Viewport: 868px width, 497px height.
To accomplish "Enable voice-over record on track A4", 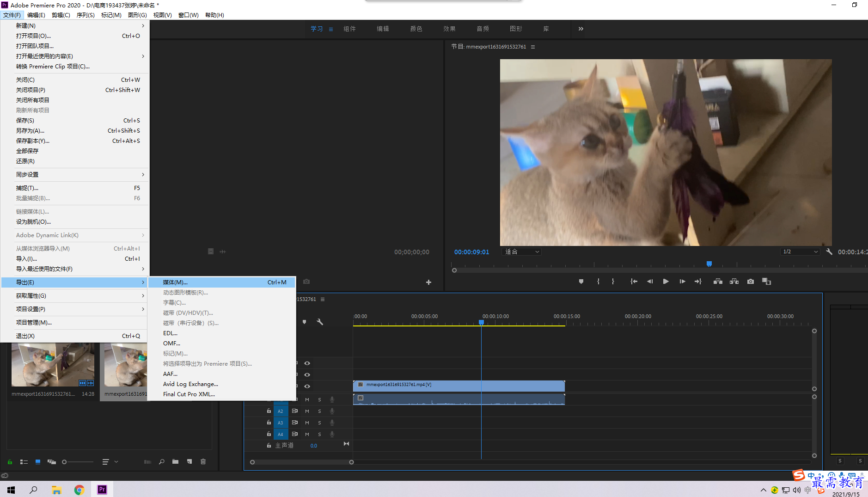I will pyautogui.click(x=332, y=434).
